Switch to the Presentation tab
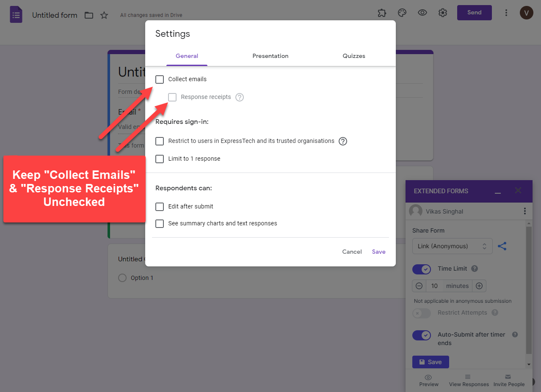The height and width of the screenshot is (392, 541). [270, 56]
